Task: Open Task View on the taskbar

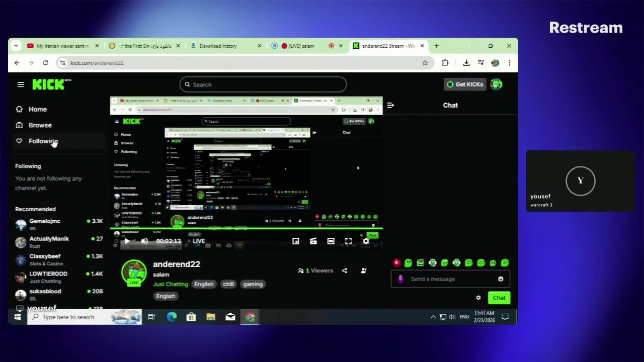Action: tap(151, 317)
